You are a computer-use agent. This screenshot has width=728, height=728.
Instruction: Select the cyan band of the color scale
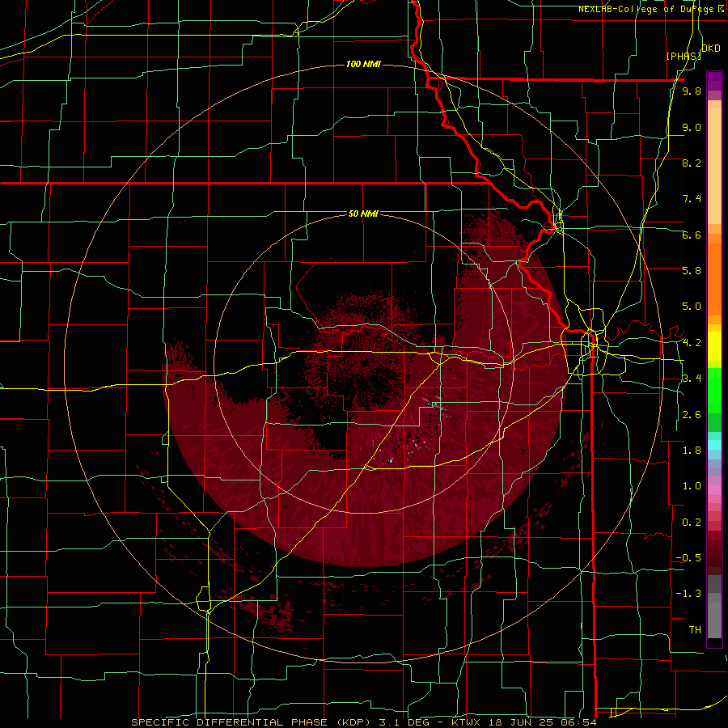(714, 445)
